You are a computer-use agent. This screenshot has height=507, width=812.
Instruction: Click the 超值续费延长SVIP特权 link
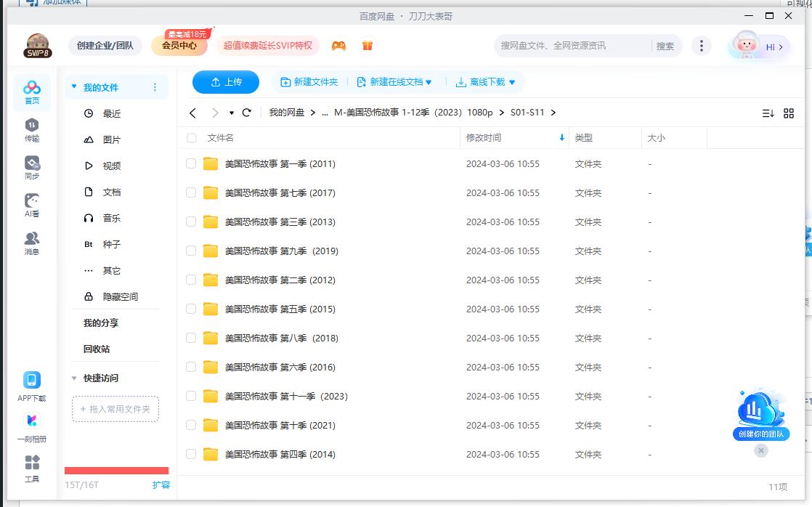(268, 46)
